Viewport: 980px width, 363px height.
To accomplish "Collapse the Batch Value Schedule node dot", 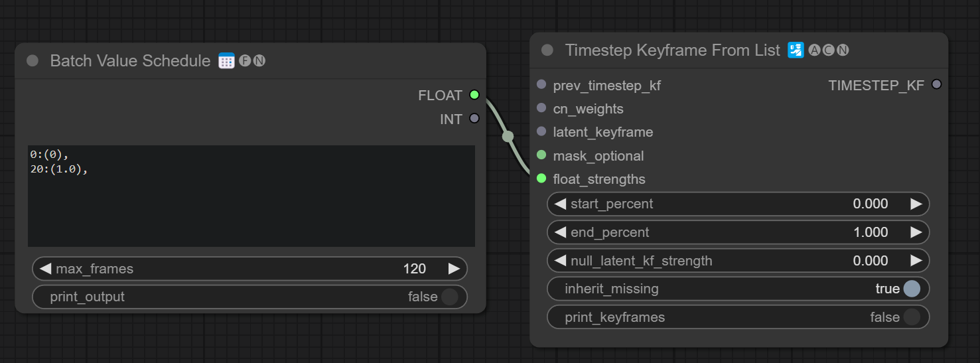I will [33, 61].
